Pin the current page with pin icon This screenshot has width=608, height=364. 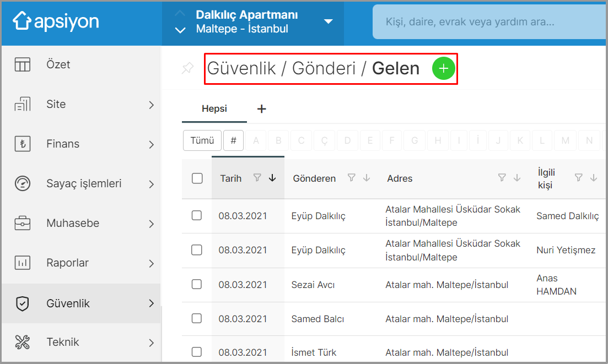pyautogui.click(x=187, y=68)
